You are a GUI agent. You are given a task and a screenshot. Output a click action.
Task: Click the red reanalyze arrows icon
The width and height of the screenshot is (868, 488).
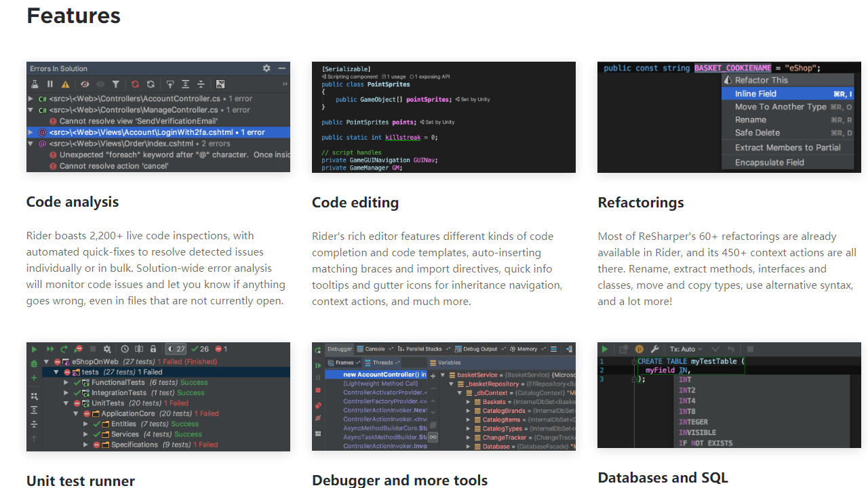point(136,84)
